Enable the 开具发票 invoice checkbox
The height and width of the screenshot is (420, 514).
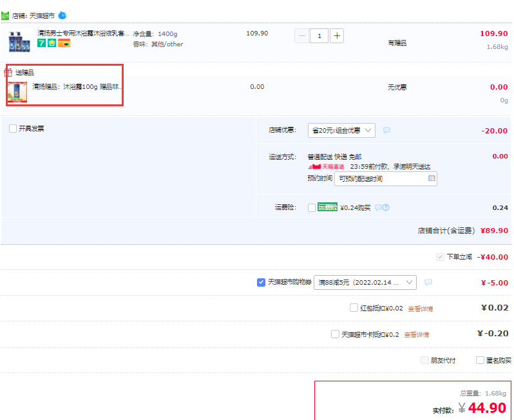tap(13, 128)
